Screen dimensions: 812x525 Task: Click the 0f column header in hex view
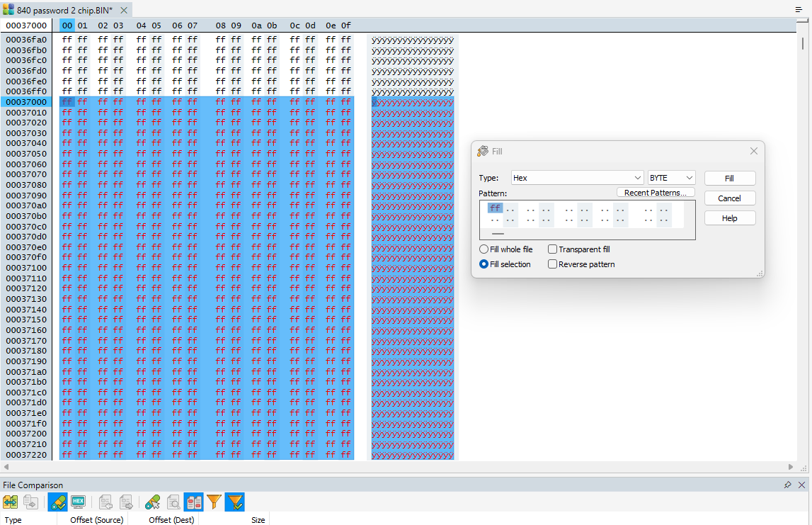346,26
